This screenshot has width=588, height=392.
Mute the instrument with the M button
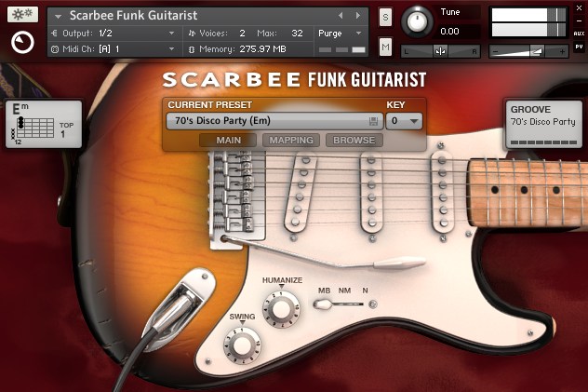[386, 47]
